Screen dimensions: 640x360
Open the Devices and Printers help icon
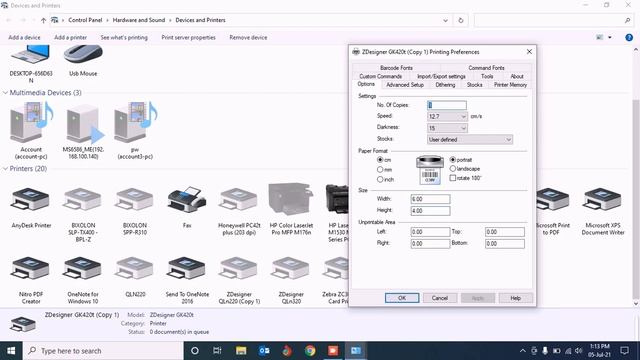click(x=629, y=38)
